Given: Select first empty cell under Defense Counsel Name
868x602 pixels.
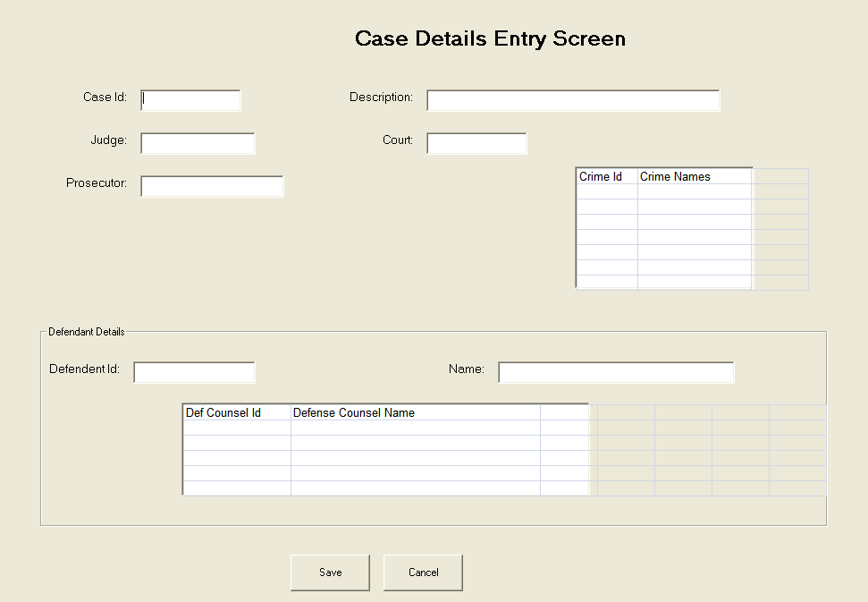Looking at the screenshot, I should 416,428.
